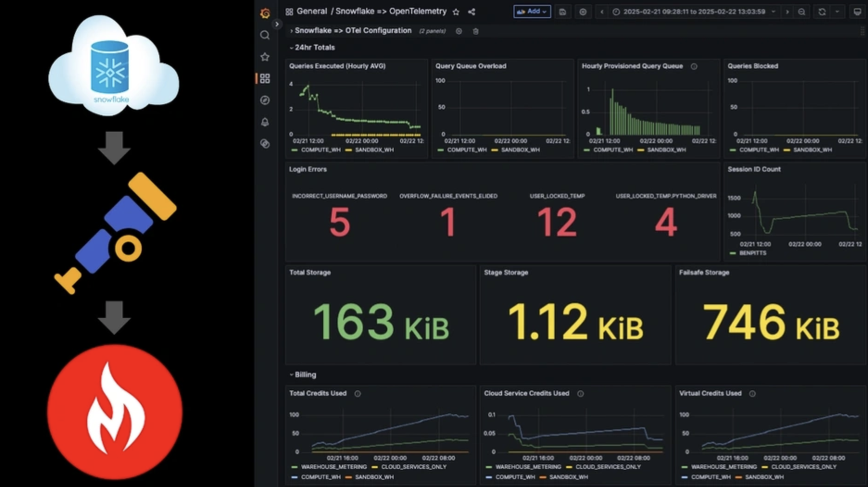
Task: Share the dashboard via share icon
Action: pos(472,12)
